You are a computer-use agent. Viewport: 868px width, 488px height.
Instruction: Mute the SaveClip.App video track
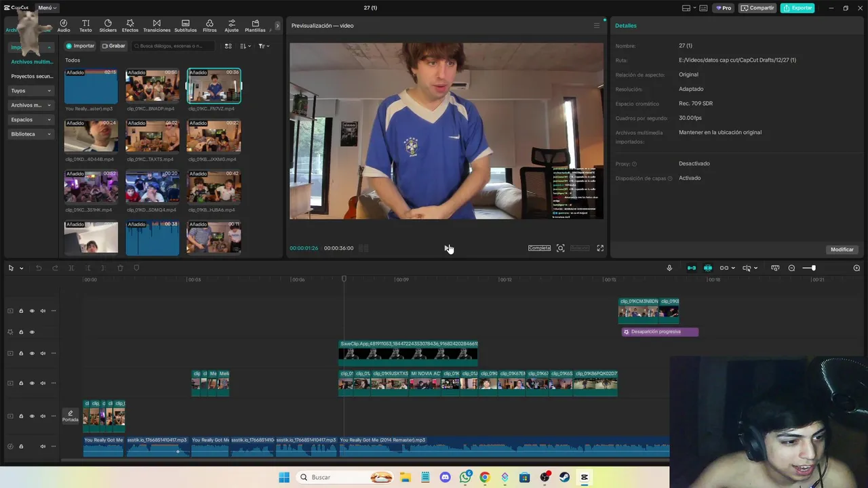pyautogui.click(x=43, y=353)
